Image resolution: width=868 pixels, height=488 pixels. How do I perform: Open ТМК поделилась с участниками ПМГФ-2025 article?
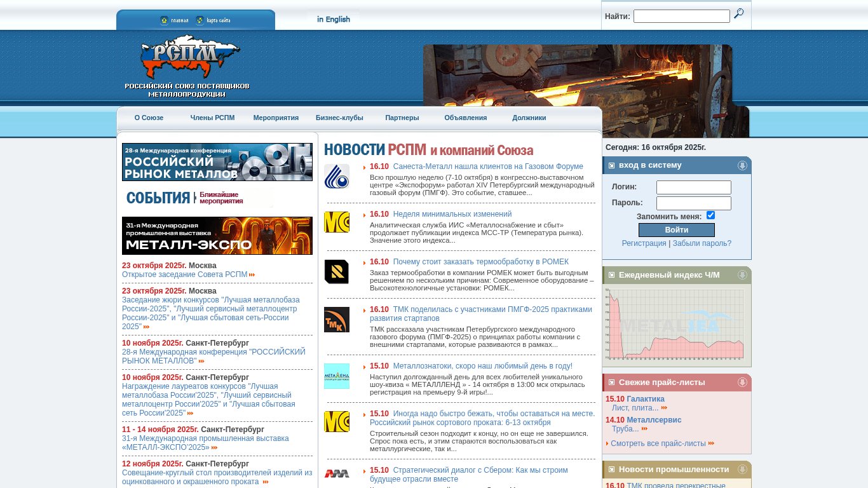tap(481, 314)
